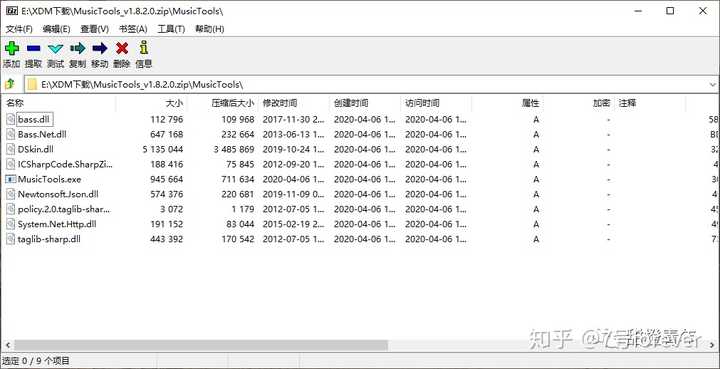The height and width of the screenshot is (369, 720).
Task: Click the size value 5 135 044
Action: 163,149
